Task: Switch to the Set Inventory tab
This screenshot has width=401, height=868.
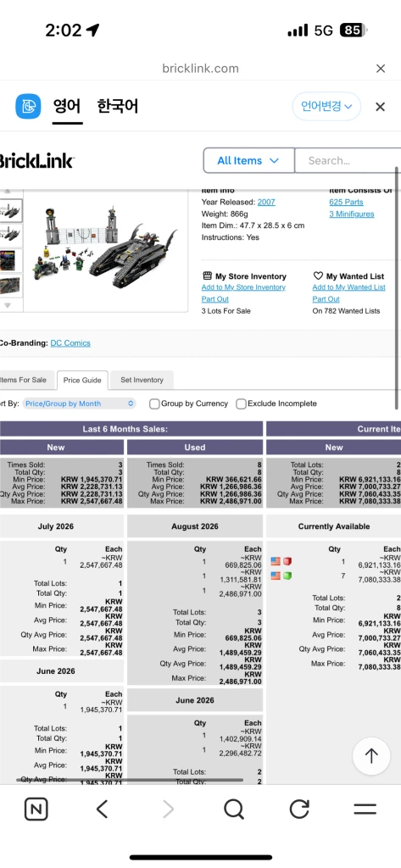Action: (x=142, y=380)
